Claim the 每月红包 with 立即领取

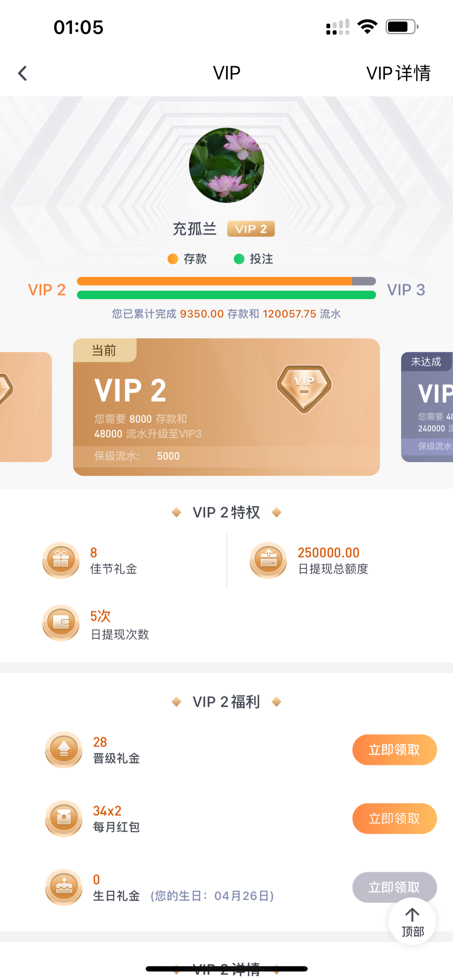[394, 818]
